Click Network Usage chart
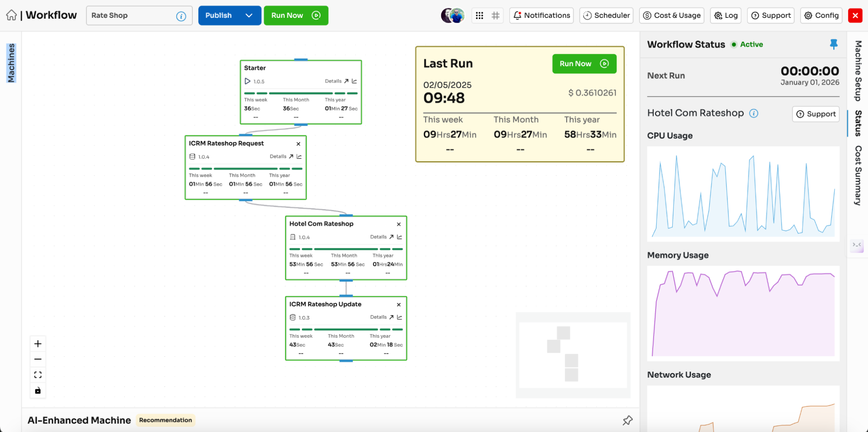Screen dimensions: 868x432 click(x=743, y=409)
